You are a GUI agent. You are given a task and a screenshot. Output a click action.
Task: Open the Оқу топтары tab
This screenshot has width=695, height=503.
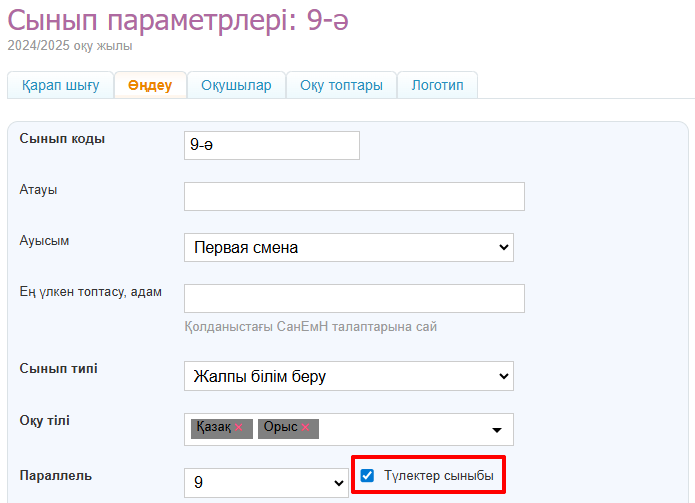(x=341, y=85)
